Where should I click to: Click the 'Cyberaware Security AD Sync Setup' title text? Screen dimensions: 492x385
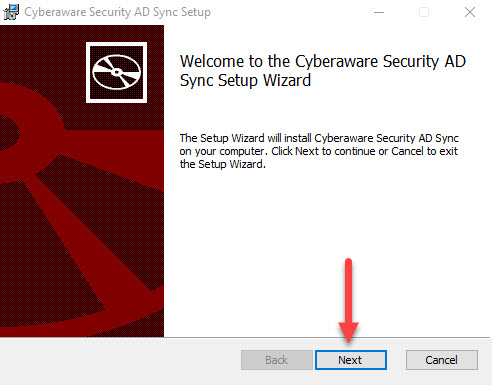[x=117, y=12]
